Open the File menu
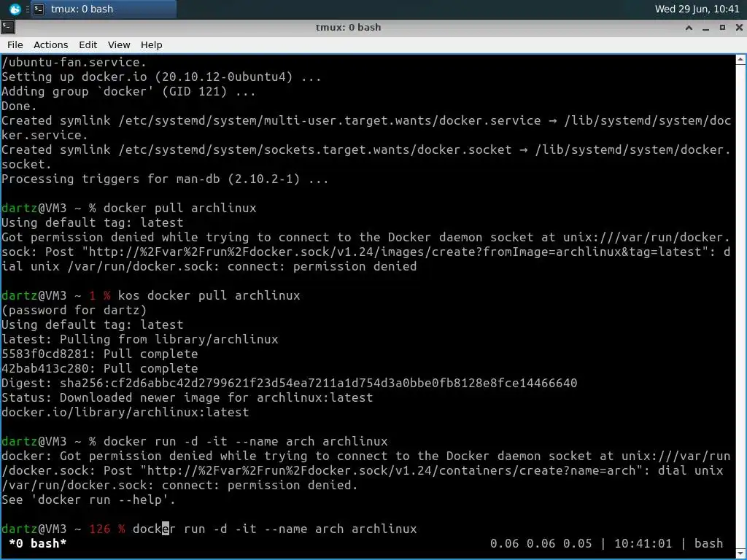The width and height of the screenshot is (747, 560). click(x=15, y=44)
